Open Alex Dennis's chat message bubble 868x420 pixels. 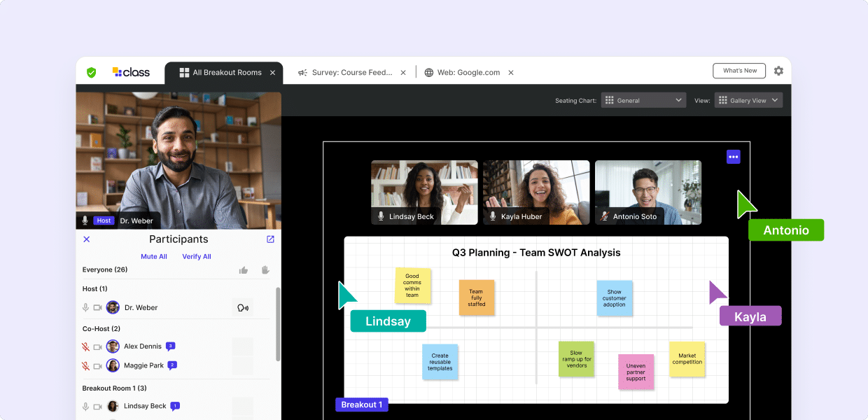tap(170, 346)
